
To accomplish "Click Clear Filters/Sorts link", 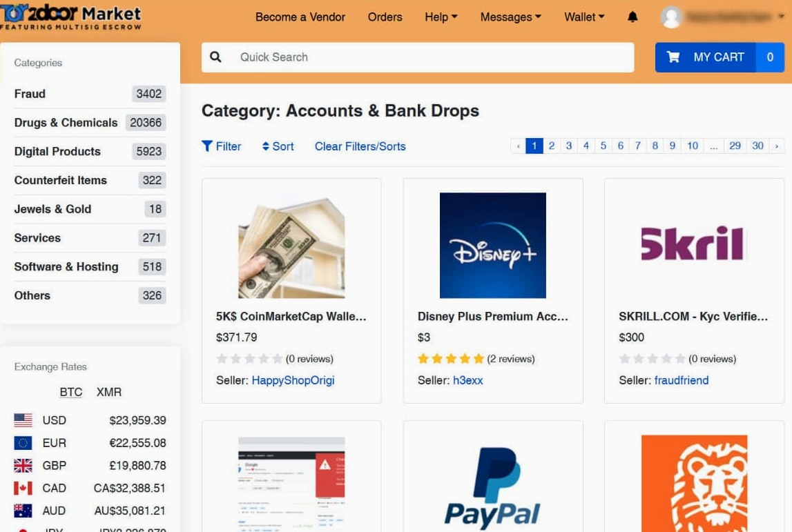I will coord(360,146).
